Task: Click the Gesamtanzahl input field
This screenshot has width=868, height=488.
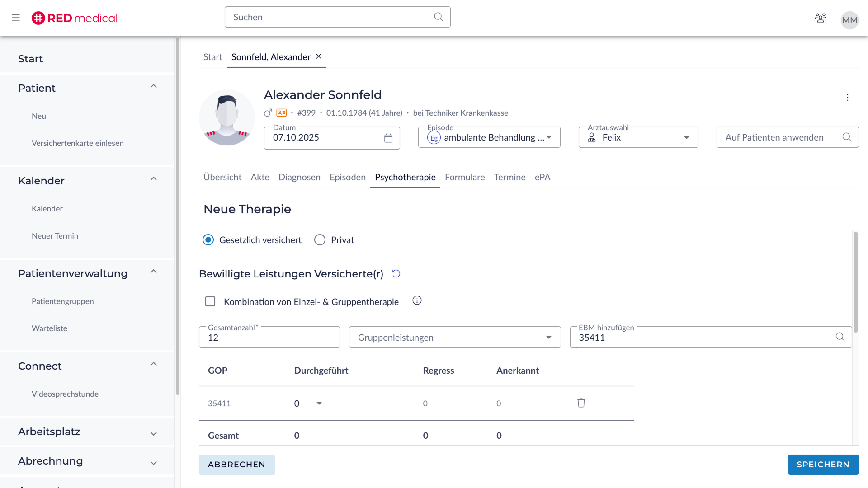Action: coord(269,338)
